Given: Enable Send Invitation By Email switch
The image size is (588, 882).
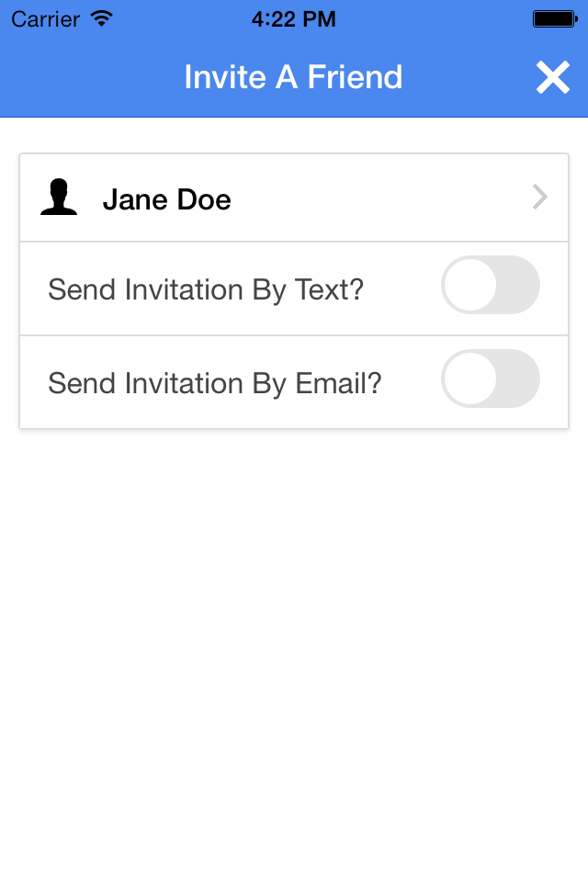Looking at the screenshot, I should [490, 379].
